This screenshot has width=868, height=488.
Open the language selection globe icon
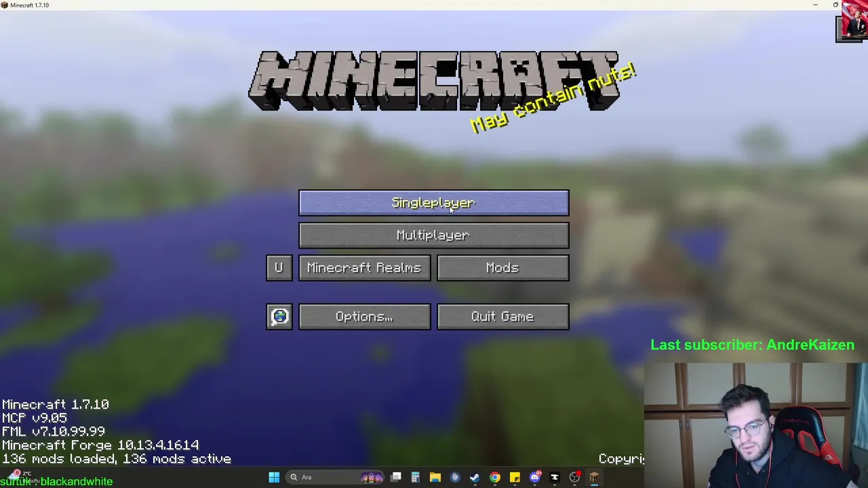[x=279, y=317]
